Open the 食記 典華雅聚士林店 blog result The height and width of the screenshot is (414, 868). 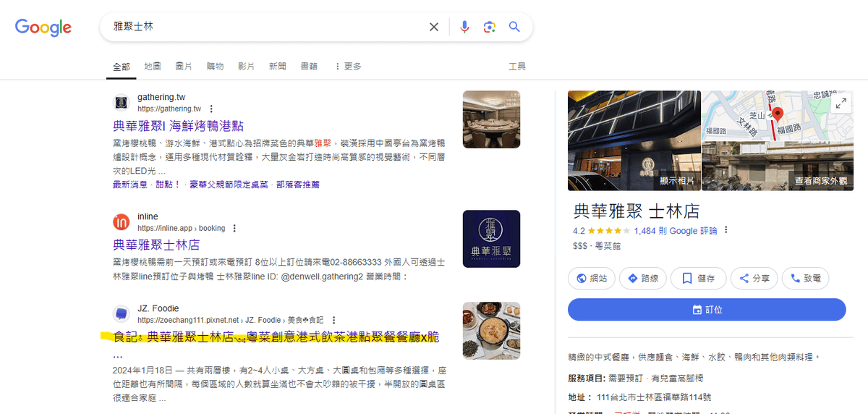coord(276,337)
